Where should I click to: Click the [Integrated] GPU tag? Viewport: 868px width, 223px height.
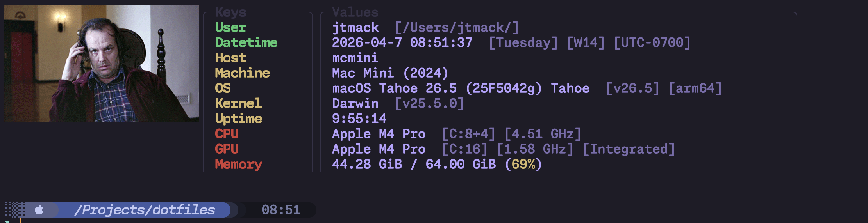tap(629, 149)
